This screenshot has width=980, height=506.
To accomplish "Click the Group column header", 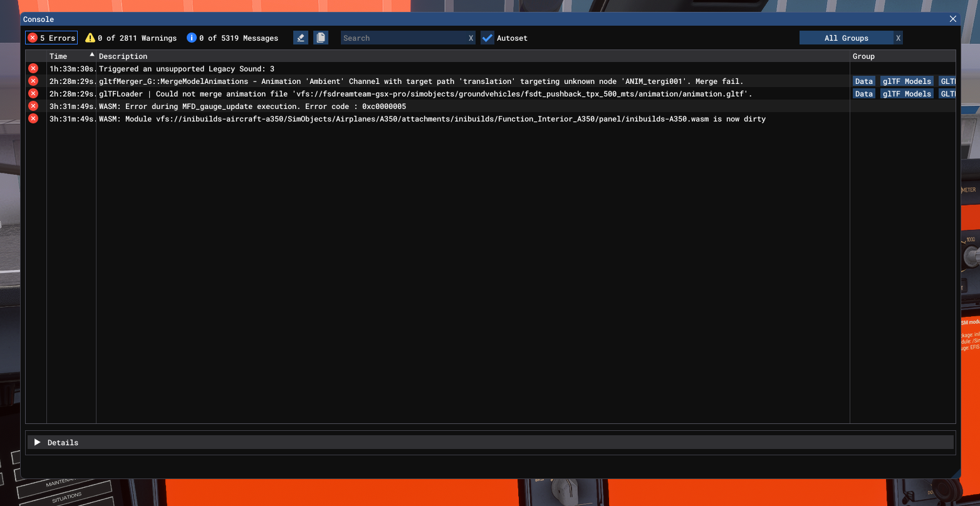I will 863,56.
